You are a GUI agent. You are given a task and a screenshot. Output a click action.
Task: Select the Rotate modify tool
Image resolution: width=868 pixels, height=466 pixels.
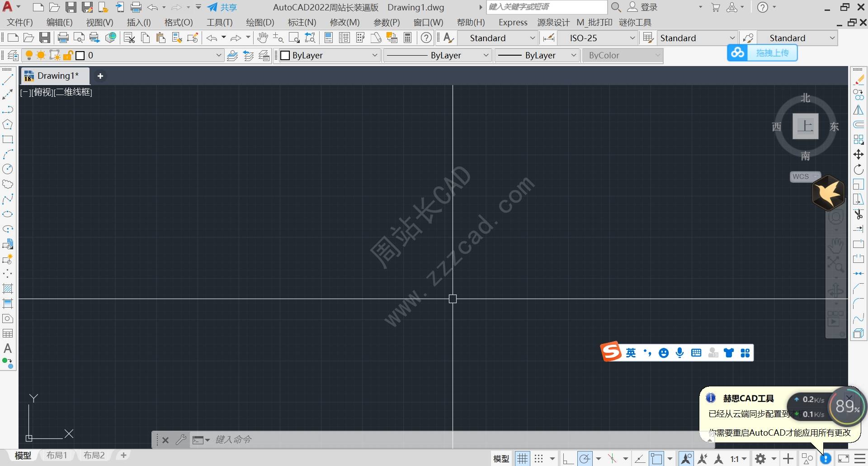tap(859, 170)
